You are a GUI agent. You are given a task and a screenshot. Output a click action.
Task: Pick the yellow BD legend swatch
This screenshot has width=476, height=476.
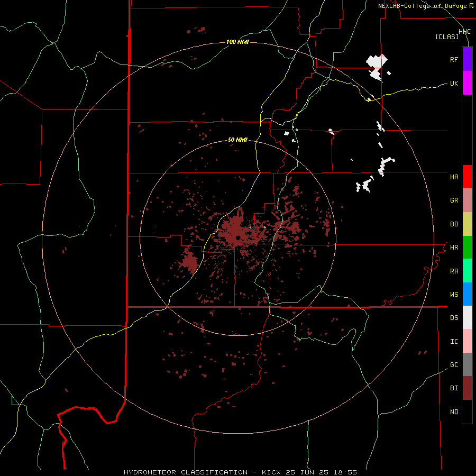(467, 224)
